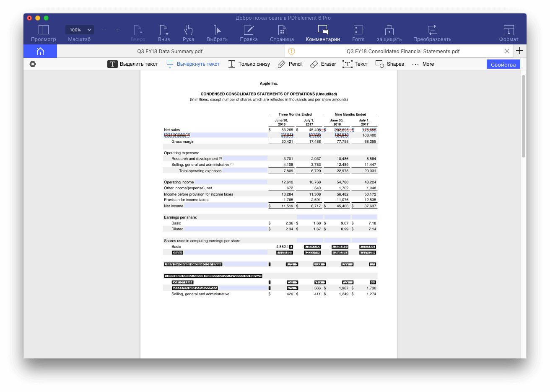The width and height of the screenshot is (550, 392).
Task: Click the last-row Selling, general and administrative label
Action: click(x=200, y=294)
